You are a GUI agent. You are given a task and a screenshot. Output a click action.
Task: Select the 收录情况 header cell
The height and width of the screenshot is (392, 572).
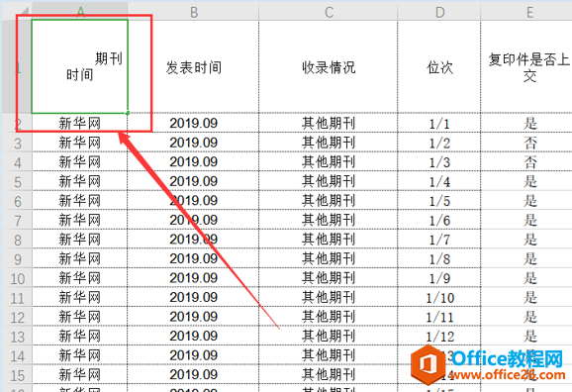click(x=329, y=66)
